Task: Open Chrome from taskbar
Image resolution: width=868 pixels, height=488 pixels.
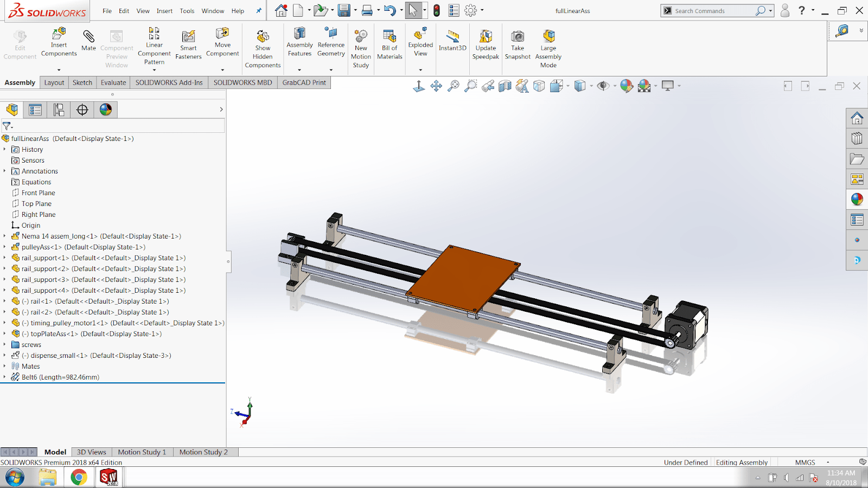Action: (x=79, y=478)
